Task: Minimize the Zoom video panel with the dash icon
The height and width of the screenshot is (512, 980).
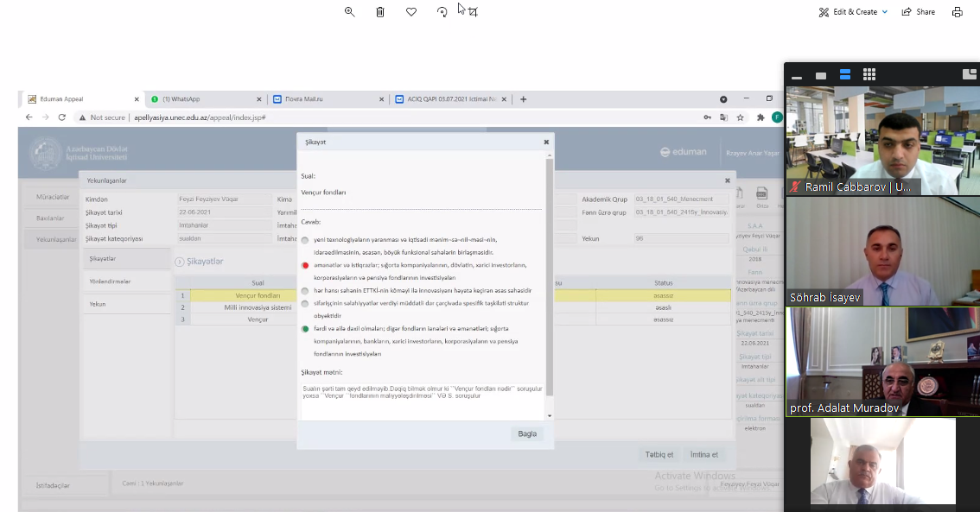Action: 796,77
